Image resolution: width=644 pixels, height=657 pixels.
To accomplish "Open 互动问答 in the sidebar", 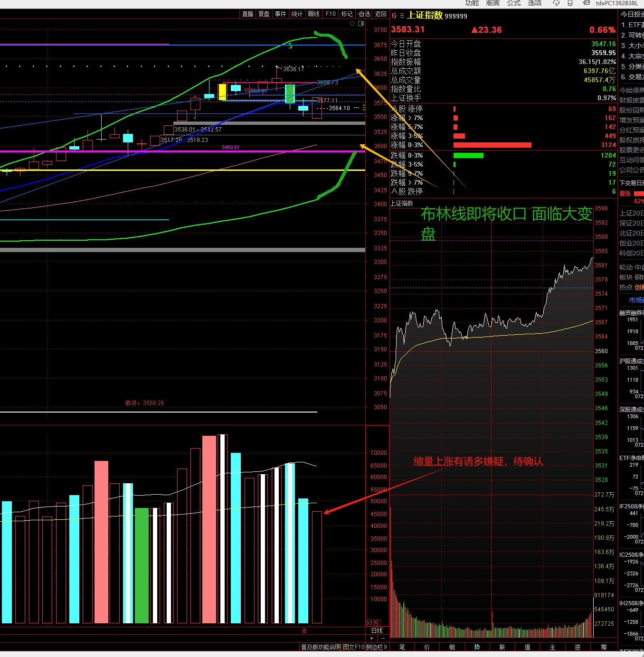I will (x=632, y=160).
